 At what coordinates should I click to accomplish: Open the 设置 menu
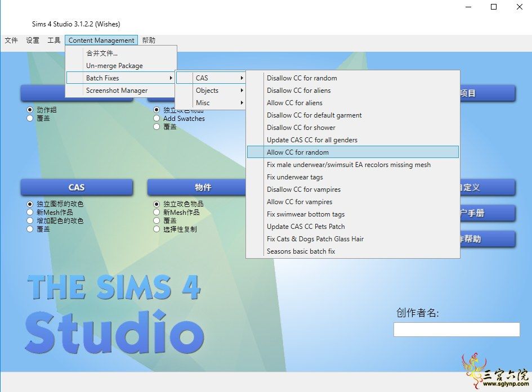[33, 40]
